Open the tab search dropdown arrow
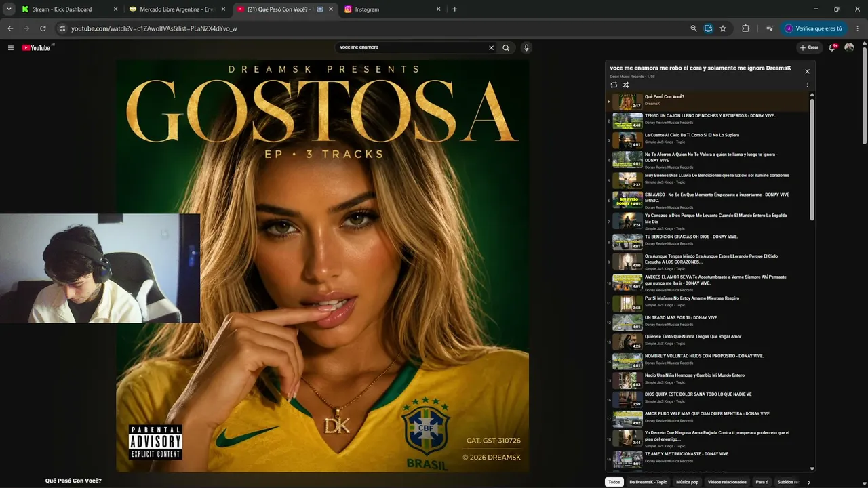The height and width of the screenshot is (488, 868). coord(9,9)
